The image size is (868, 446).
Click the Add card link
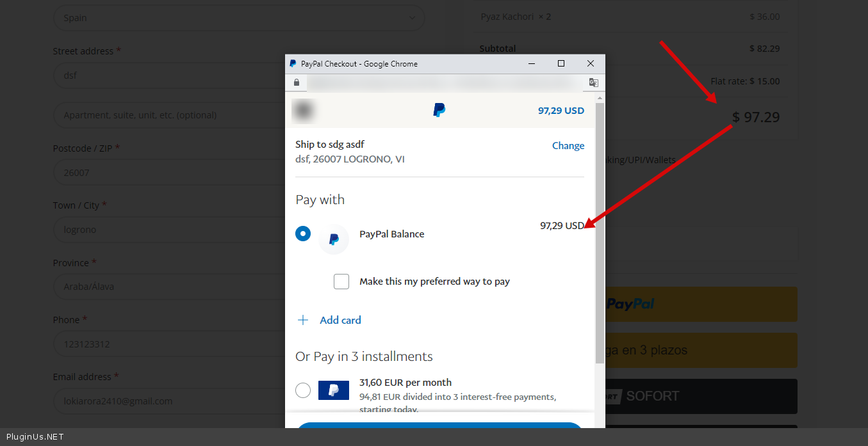340,320
